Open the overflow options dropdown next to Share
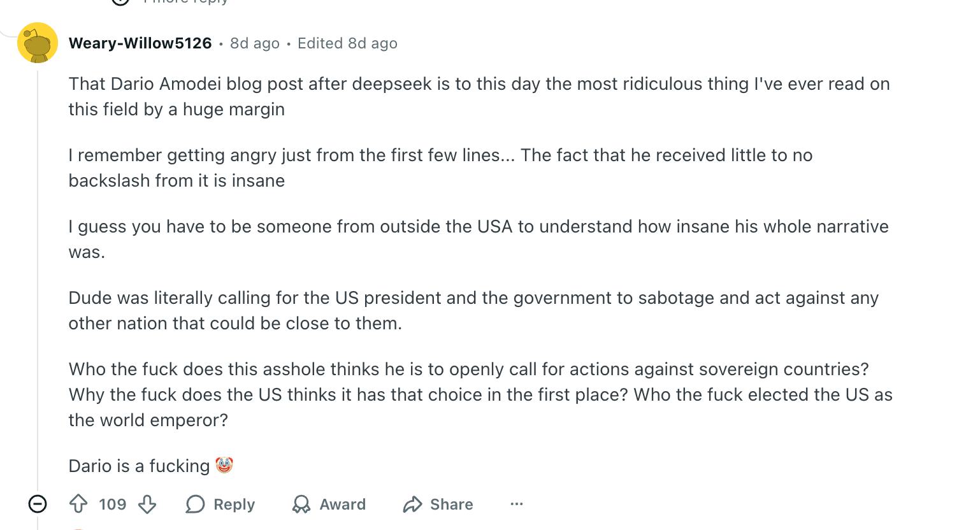Image resolution: width=980 pixels, height=530 pixels. pyautogui.click(x=516, y=504)
